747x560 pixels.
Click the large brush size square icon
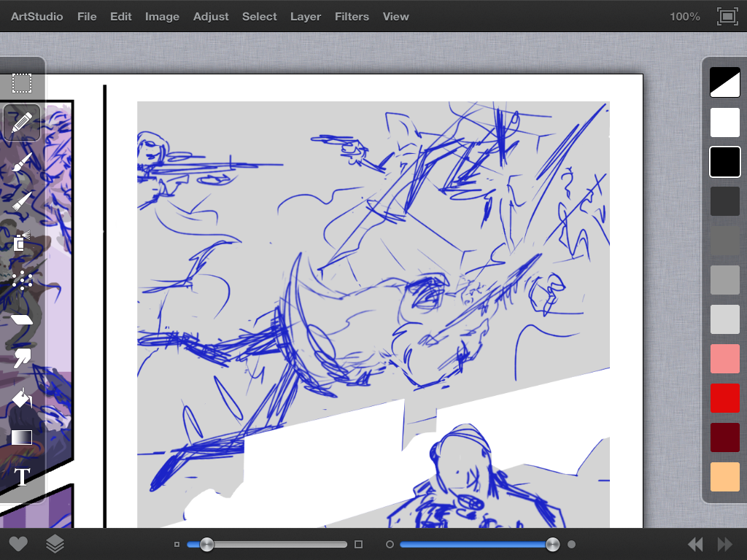pos(359,544)
